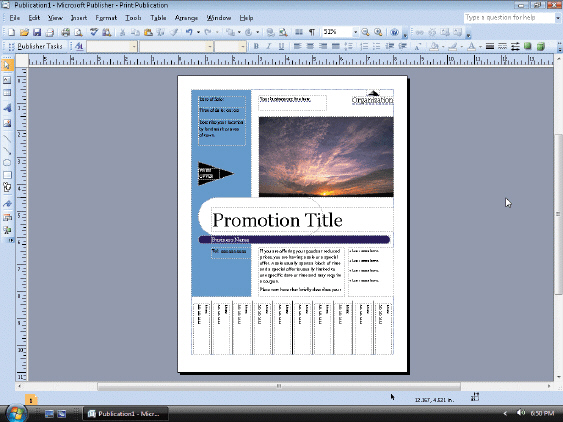Click the sunset picture in the flyer
This screenshot has width=563, height=422.
[326, 157]
